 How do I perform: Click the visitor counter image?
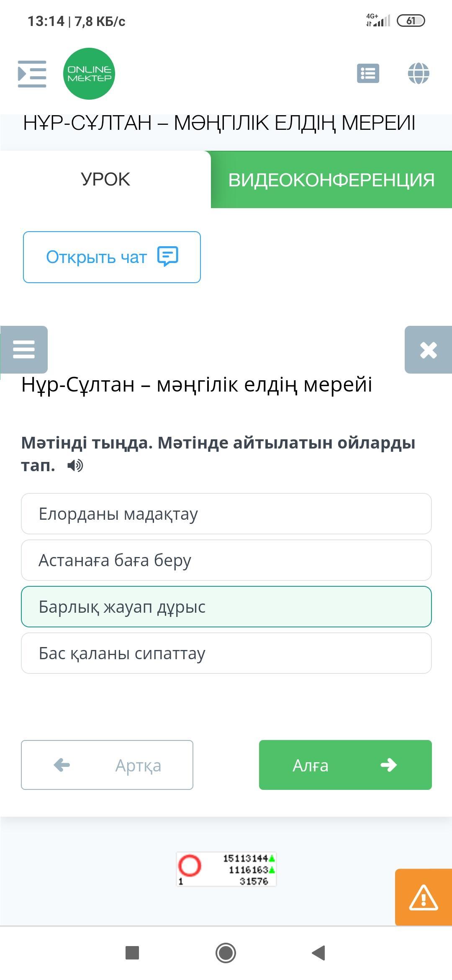pos(226,869)
